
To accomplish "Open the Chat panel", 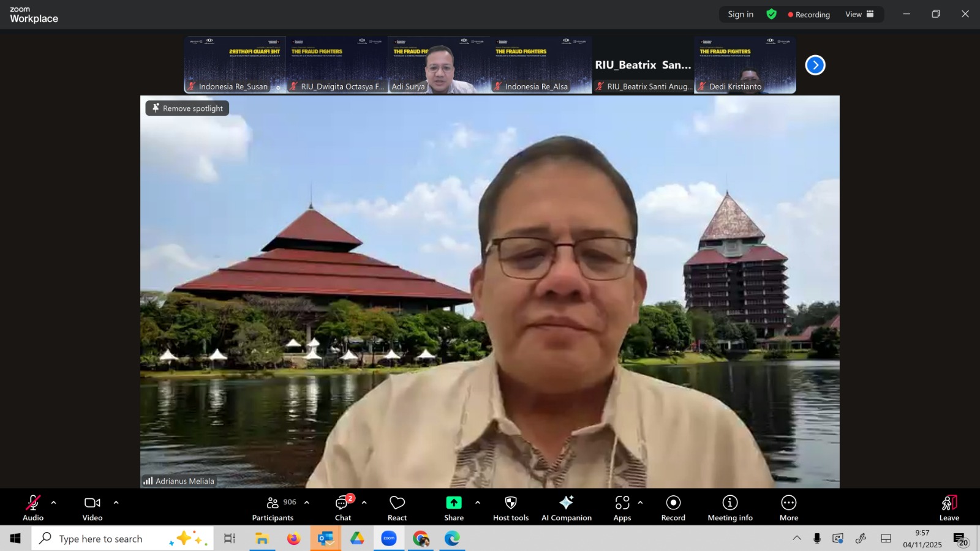I will click(x=343, y=508).
